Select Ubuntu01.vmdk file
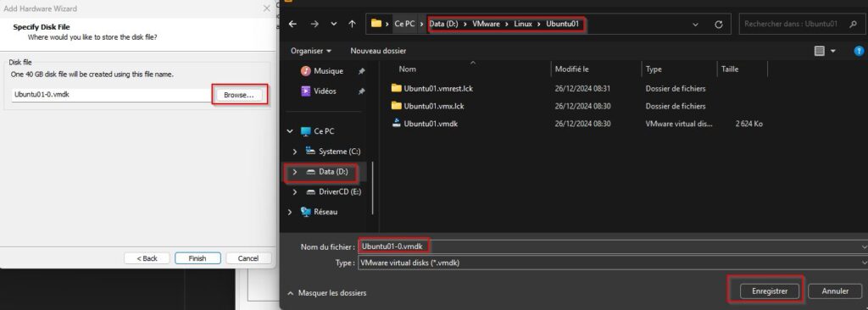The image size is (868, 310). tap(431, 124)
